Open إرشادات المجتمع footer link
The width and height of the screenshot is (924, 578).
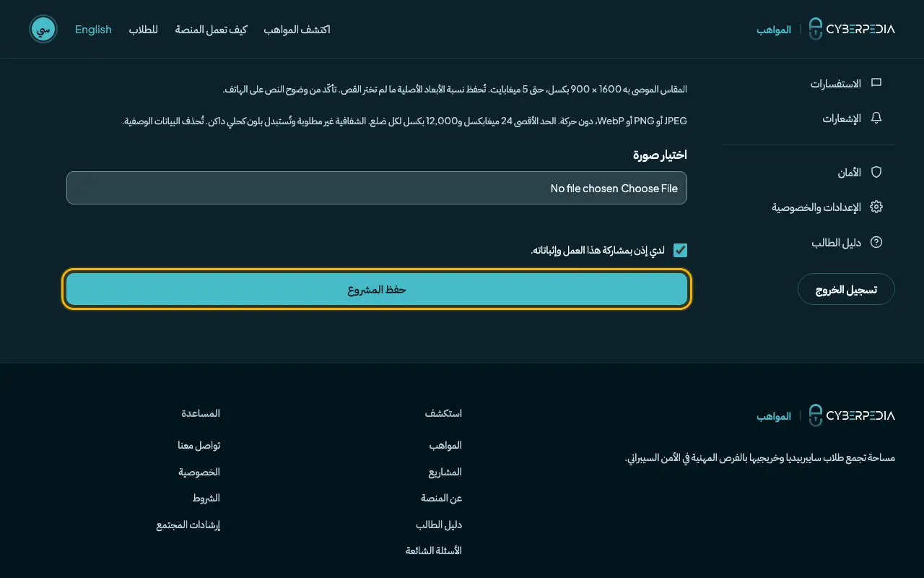click(188, 525)
